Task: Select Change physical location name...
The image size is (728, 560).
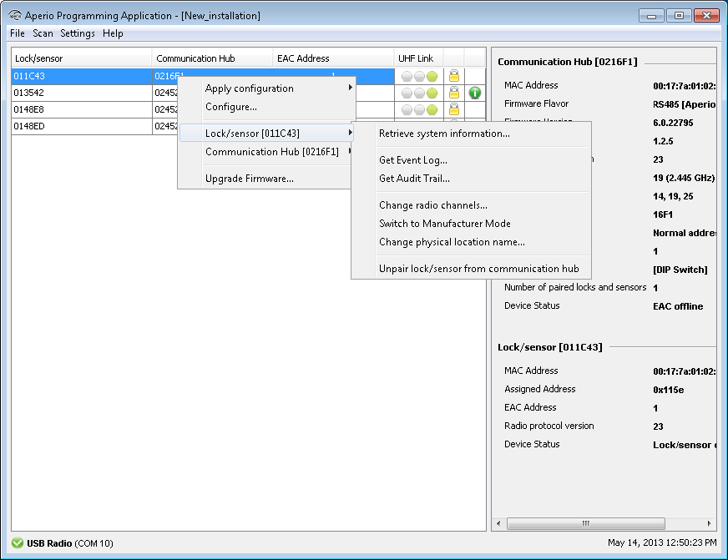Action: [471, 242]
